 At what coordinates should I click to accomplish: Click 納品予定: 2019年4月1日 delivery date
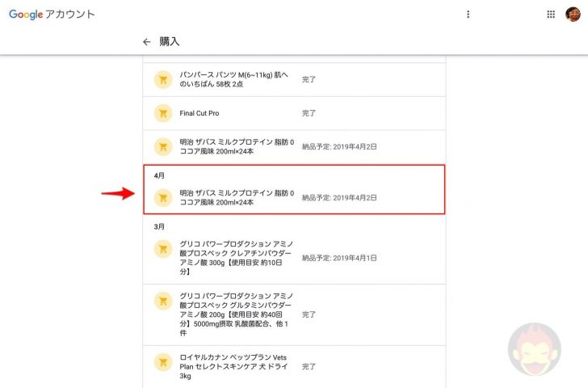339,258
